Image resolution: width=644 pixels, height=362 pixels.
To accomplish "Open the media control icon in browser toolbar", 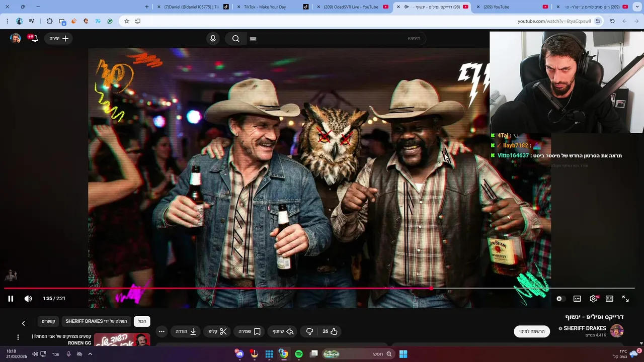I will click(x=31, y=21).
